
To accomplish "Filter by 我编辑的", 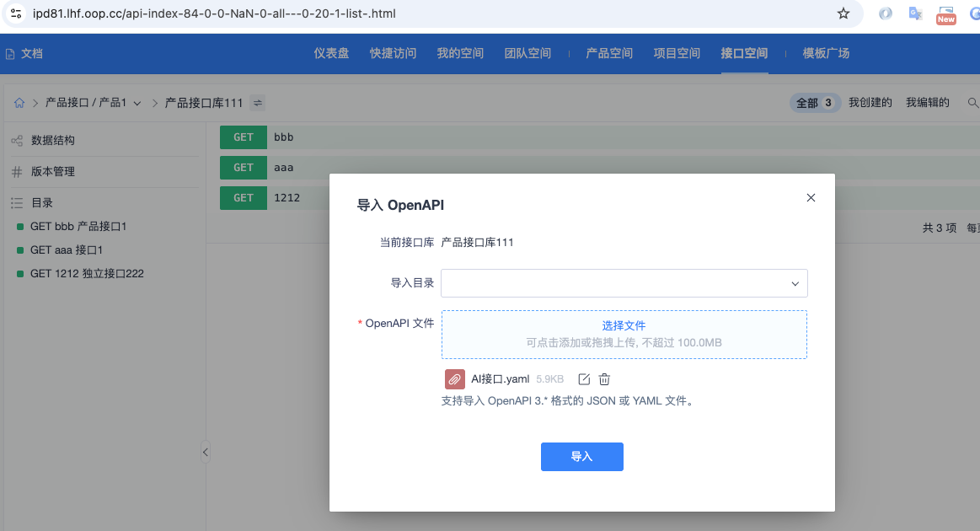I will [928, 103].
